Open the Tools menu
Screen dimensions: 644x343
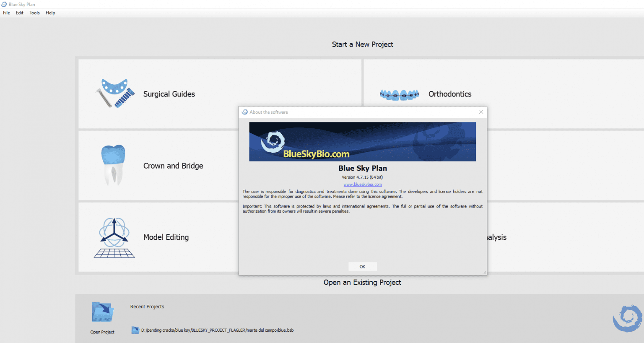(34, 13)
